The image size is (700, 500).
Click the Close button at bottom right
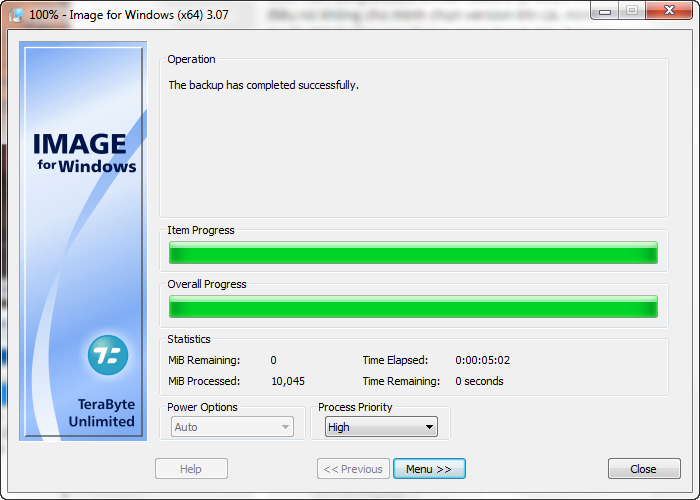coord(644,469)
